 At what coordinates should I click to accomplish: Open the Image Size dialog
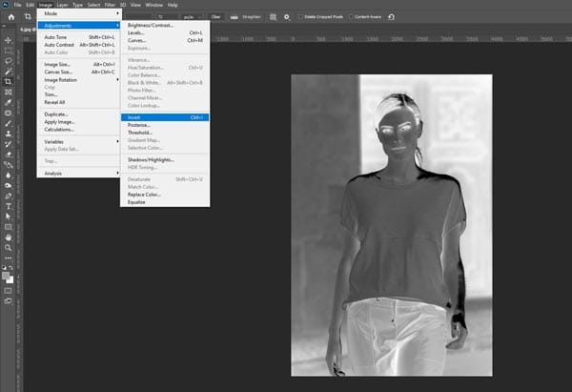pos(79,64)
